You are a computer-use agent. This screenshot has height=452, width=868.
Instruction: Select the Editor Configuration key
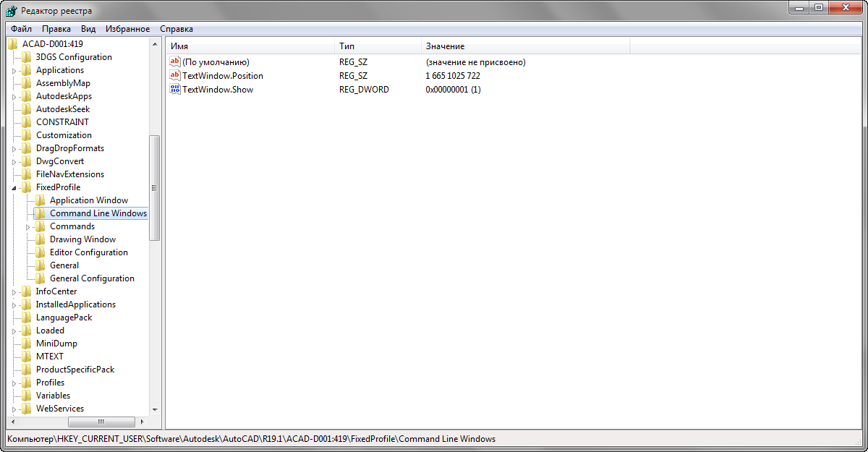point(88,252)
